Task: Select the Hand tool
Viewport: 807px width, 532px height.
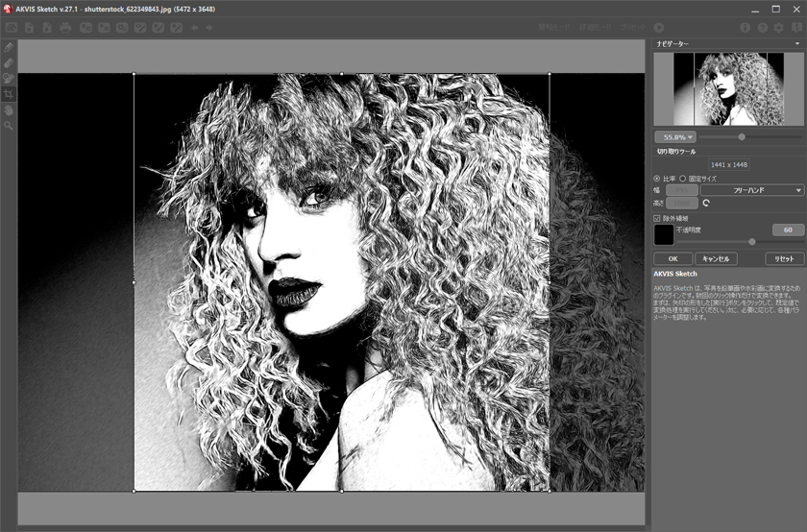Action: click(x=9, y=109)
